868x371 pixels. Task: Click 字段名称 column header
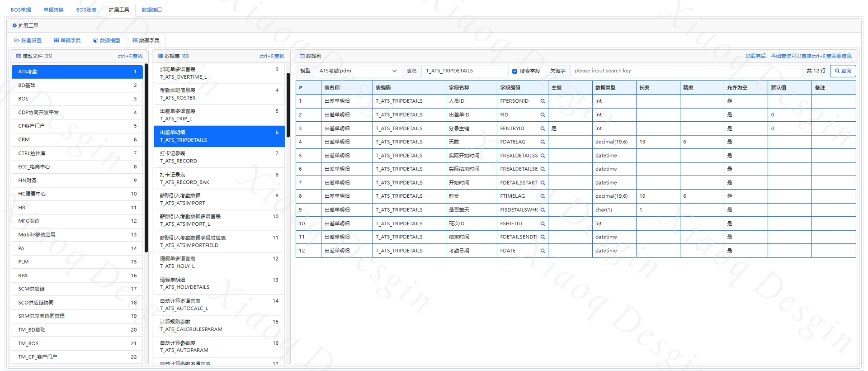471,88
